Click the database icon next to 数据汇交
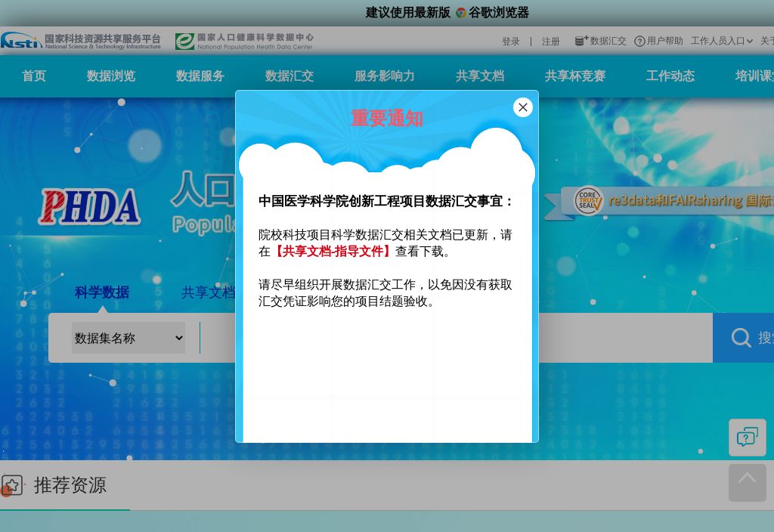The width and height of the screenshot is (774, 532). 579,41
